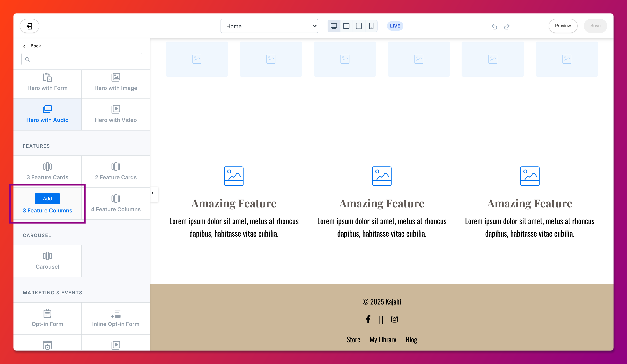Click the first Amazing Feature image icon
This screenshot has height=364, width=627.
pyautogui.click(x=234, y=176)
